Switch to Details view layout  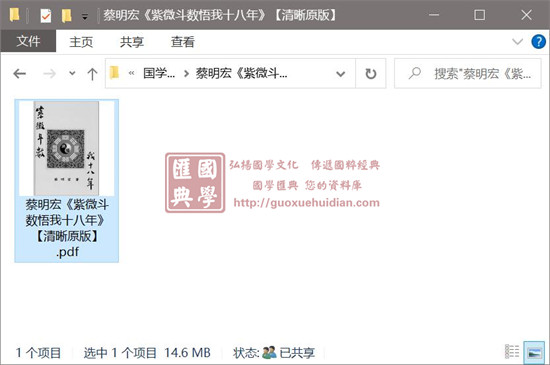(x=512, y=352)
